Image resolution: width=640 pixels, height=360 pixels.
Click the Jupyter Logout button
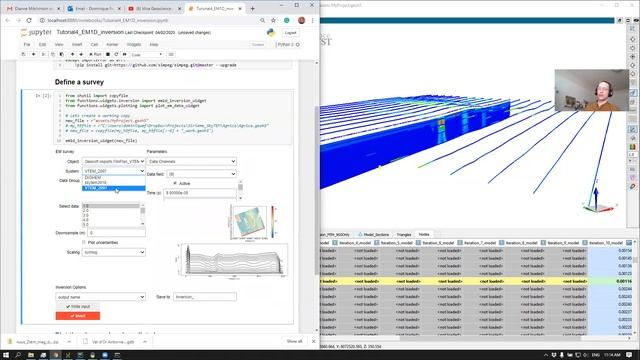coord(290,33)
